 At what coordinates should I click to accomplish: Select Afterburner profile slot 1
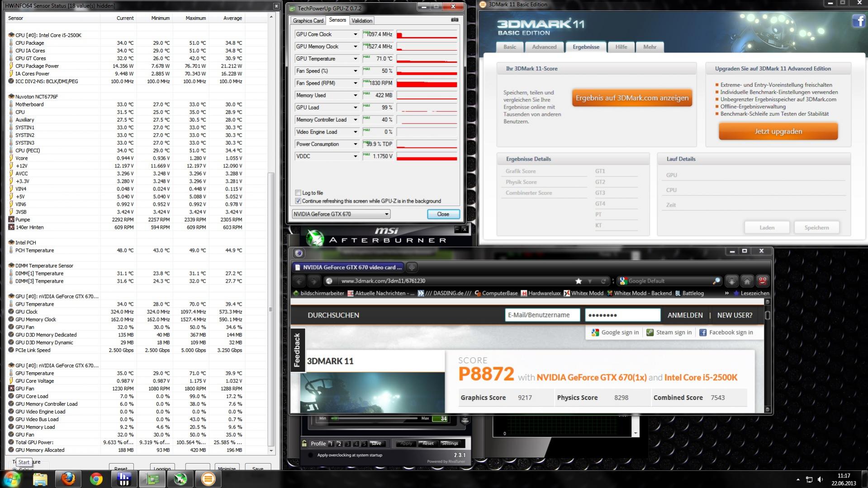[x=331, y=444]
